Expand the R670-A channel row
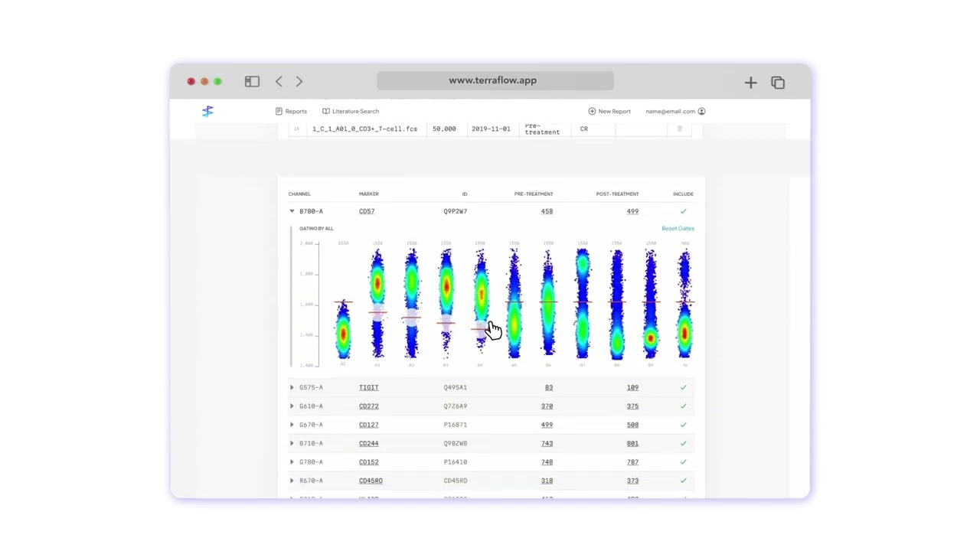 tap(292, 481)
